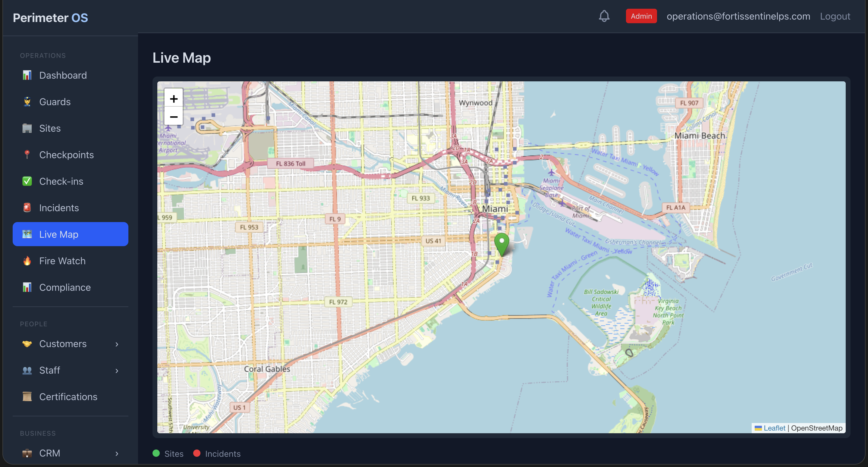Open the Fire Watch flame icon

pos(27,261)
